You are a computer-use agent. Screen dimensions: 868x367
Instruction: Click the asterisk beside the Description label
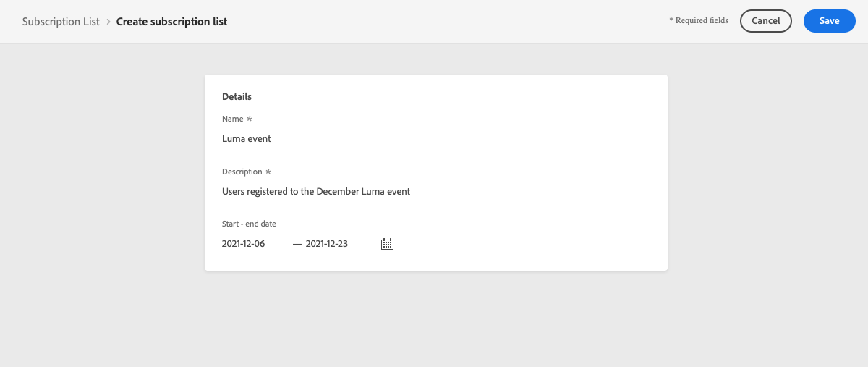(x=268, y=172)
